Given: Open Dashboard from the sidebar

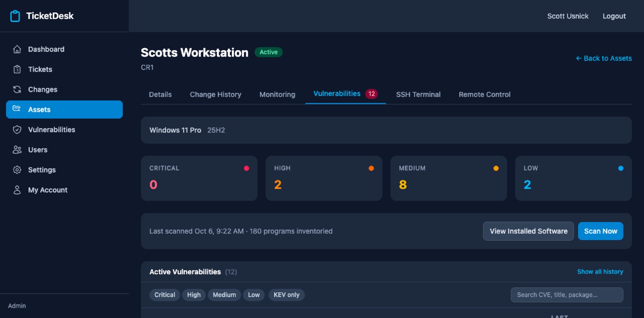Looking at the screenshot, I should pyautogui.click(x=64, y=49).
